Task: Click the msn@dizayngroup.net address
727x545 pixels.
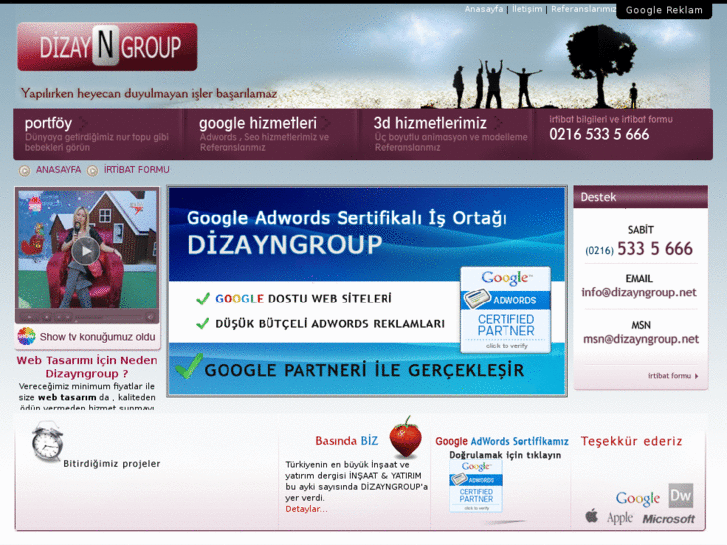Action: (641, 339)
